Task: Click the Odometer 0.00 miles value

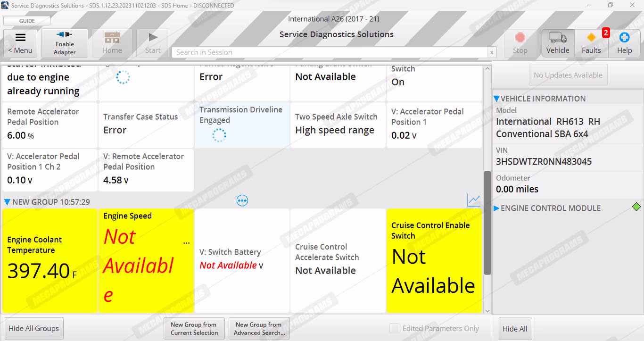Action: tap(517, 189)
